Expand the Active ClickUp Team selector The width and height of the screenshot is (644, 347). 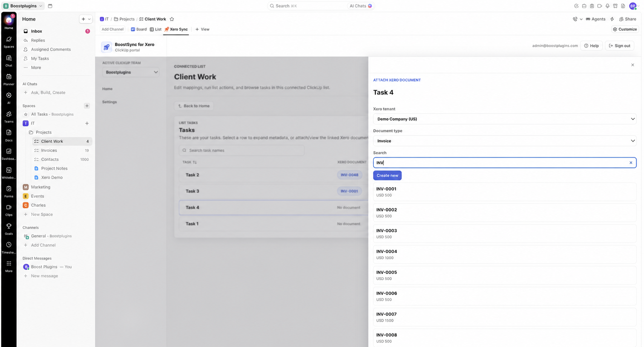(x=131, y=72)
